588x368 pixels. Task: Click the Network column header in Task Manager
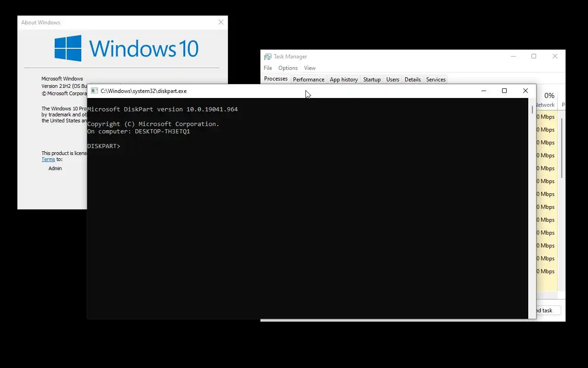(547, 100)
